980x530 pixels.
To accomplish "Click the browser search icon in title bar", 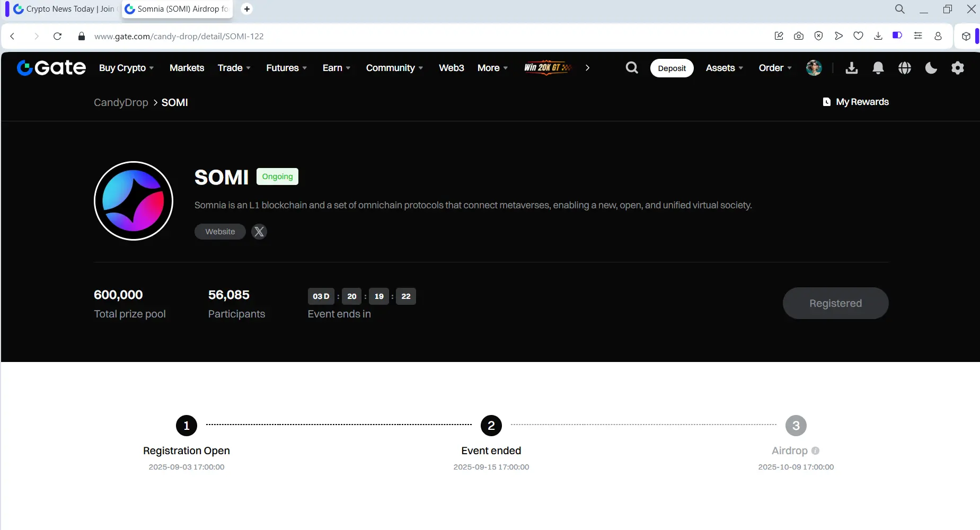I will (x=900, y=9).
